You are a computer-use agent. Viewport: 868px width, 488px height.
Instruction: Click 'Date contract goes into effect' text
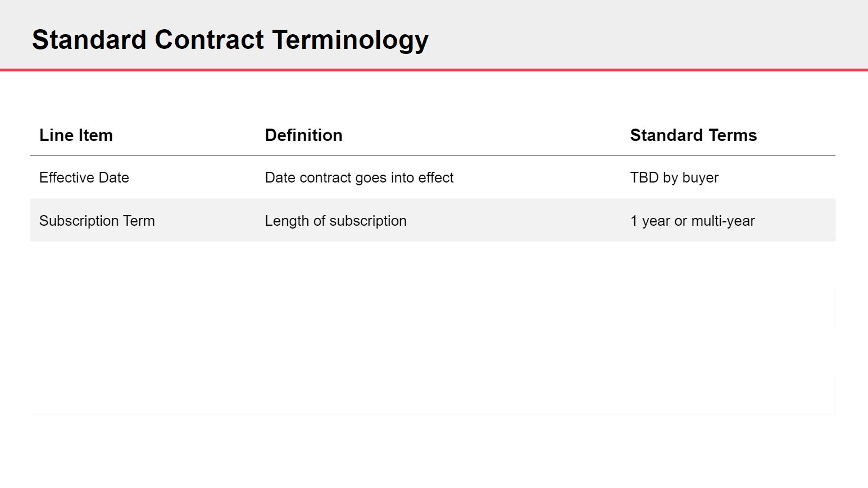(359, 177)
